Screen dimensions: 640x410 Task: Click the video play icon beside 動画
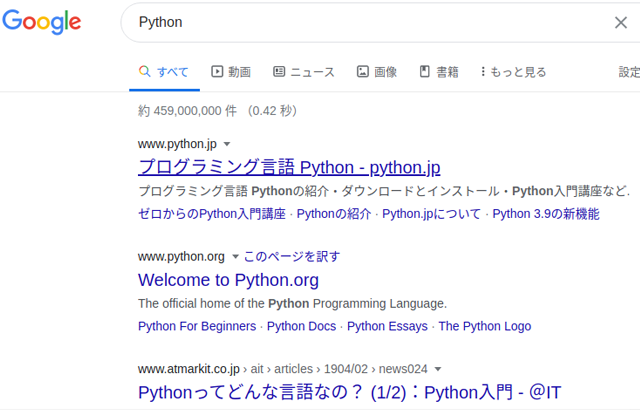pos(217,71)
